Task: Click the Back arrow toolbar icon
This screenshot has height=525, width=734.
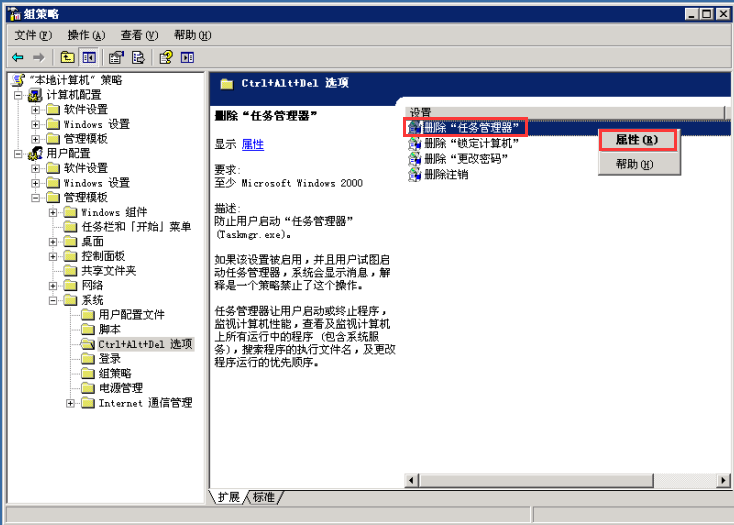Action: point(18,58)
